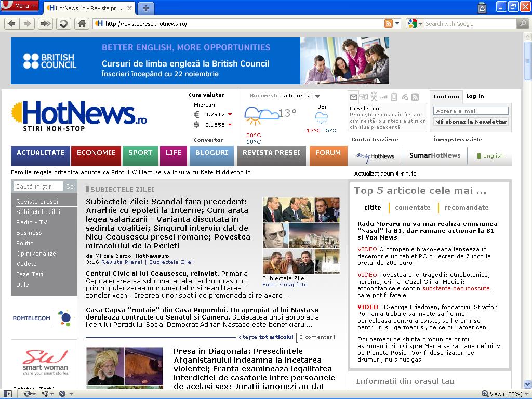Open the Contactează-ne link
Viewport: 532px width, 399px height.
[x=375, y=139]
